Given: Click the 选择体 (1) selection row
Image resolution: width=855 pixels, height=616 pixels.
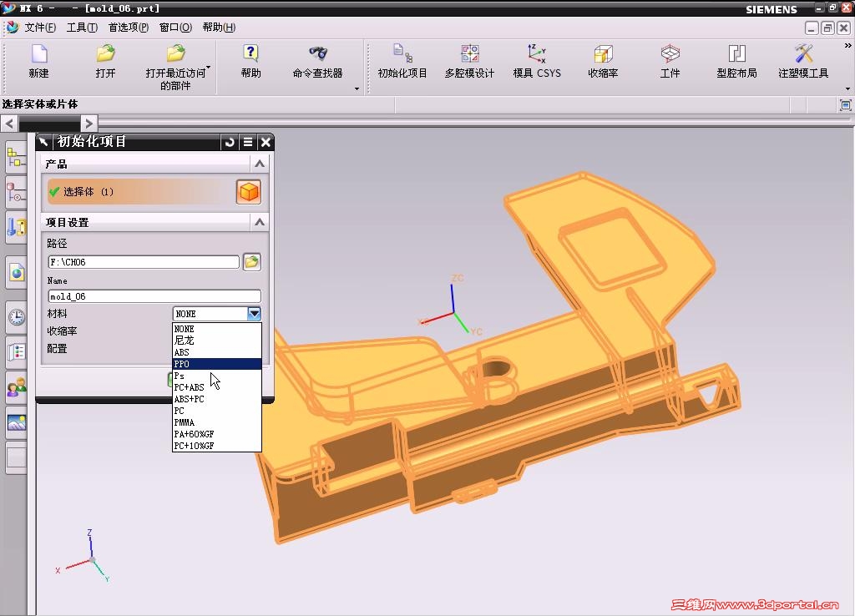Looking at the screenshot, I should (x=140, y=192).
